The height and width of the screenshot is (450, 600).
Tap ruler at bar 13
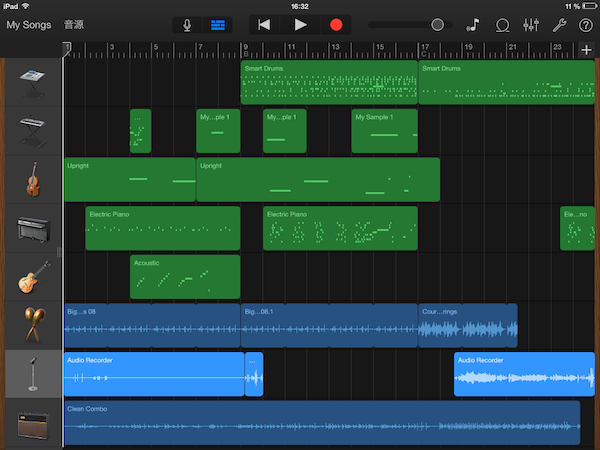(x=336, y=47)
